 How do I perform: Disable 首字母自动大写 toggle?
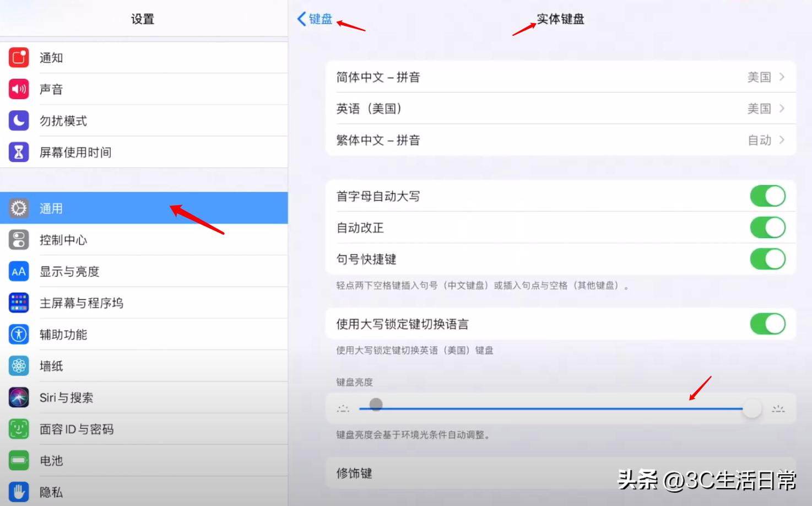click(x=767, y=196)
